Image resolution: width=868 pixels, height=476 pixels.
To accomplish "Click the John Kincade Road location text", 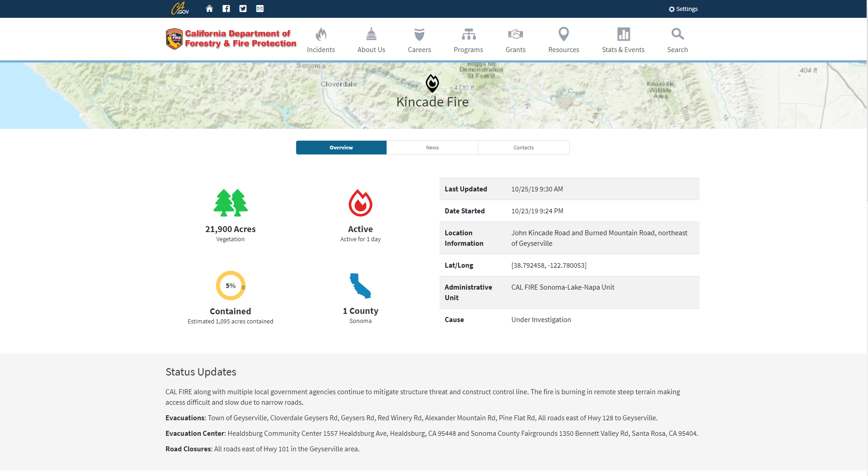I will click(x=599, y=238).
